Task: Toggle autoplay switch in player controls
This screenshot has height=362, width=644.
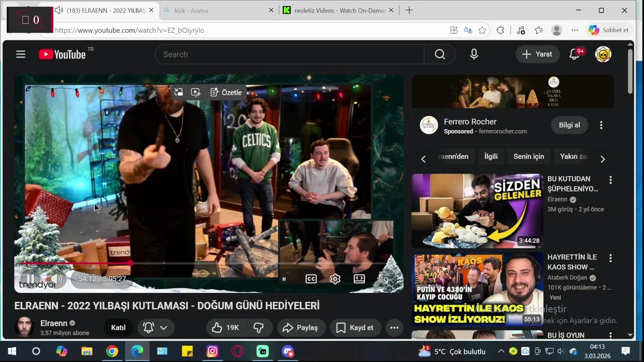Action: pyautogui.click(x=284, y=279)
